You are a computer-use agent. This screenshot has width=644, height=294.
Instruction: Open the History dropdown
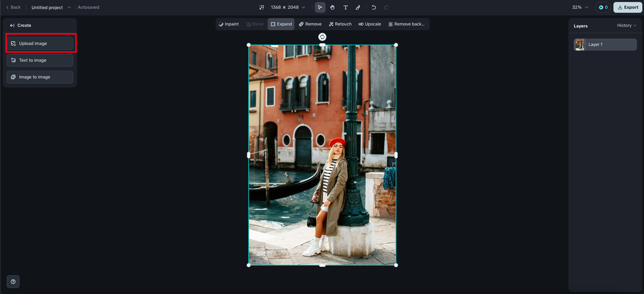click(627, 26)
